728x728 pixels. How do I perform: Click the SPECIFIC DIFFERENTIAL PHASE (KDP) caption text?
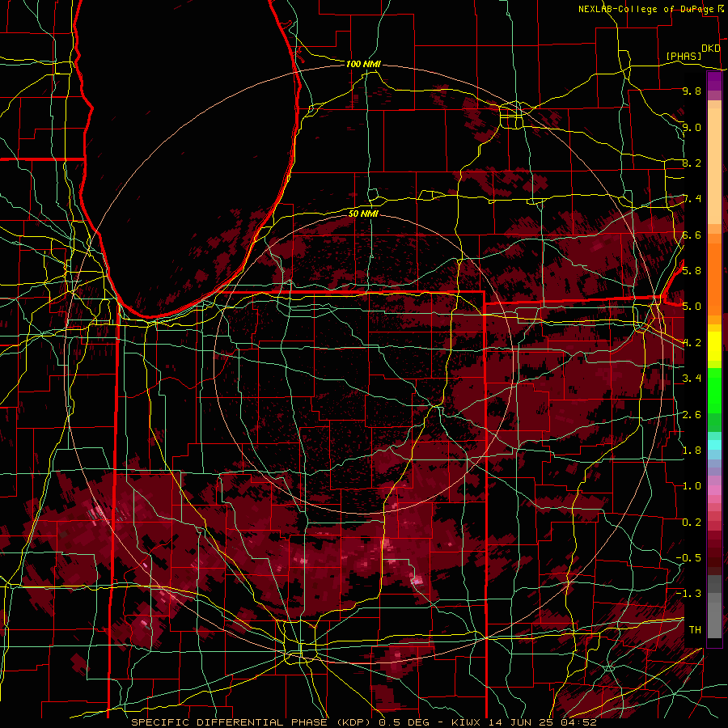point(252,722)
